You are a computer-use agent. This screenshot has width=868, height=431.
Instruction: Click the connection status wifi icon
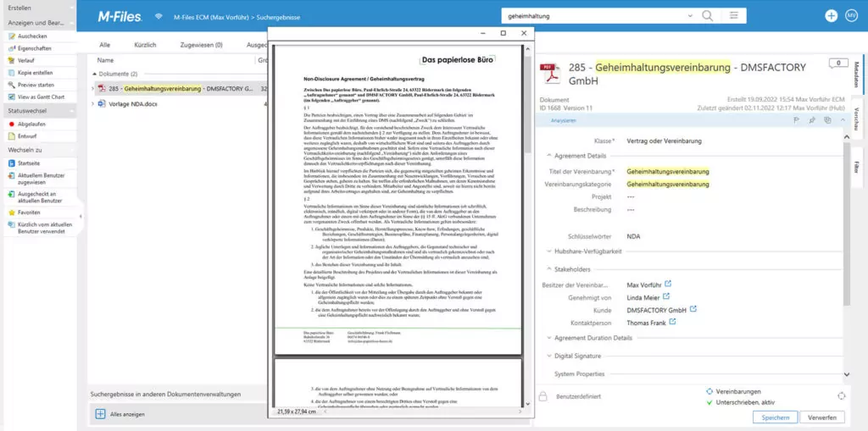(x=159, y=17)
